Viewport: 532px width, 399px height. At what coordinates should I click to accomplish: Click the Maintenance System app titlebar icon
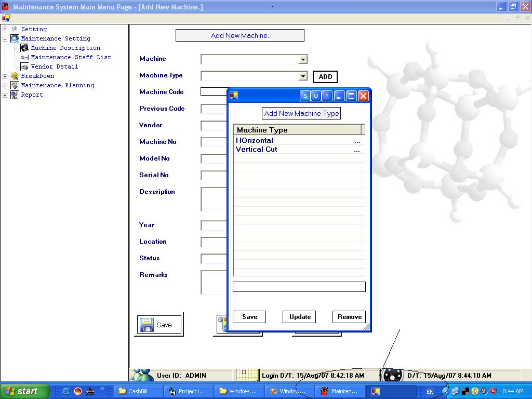click(5, 6)
